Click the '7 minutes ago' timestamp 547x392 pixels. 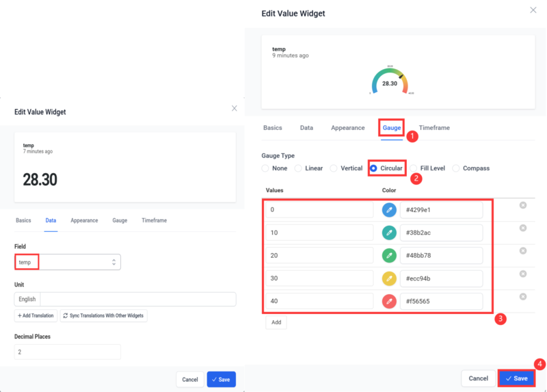click(x=38, y=151)
